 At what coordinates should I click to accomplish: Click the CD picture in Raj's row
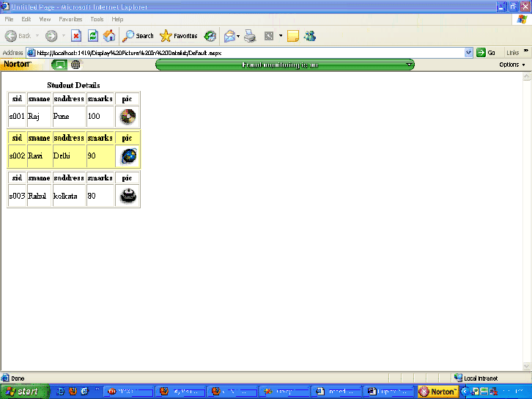[x=128, y=117]
